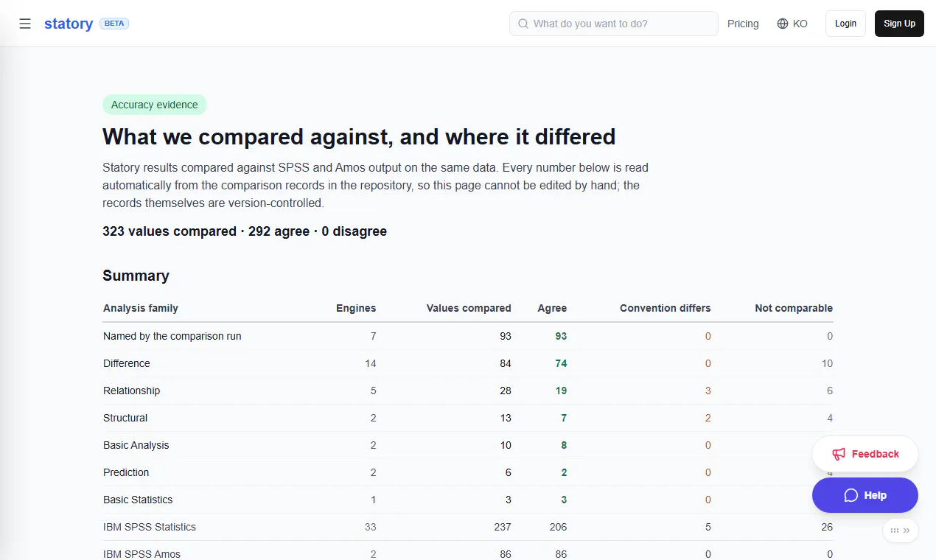Click the BETA badge
This screenshot has height=560, width=936.
click(114, 24)
